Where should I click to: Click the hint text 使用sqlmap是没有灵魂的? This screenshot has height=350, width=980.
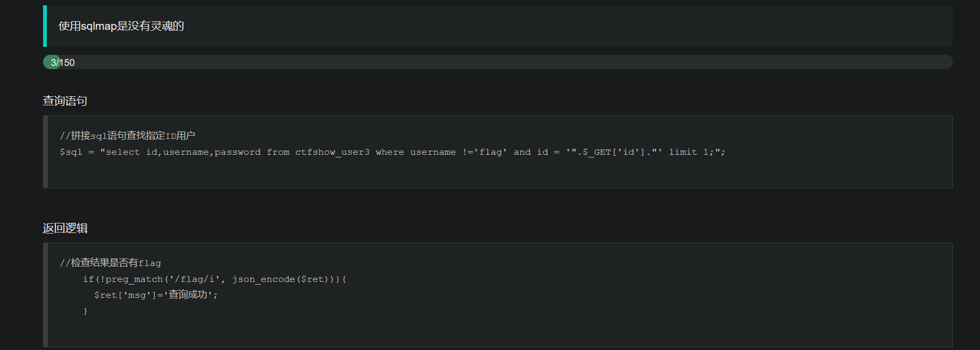121,26
